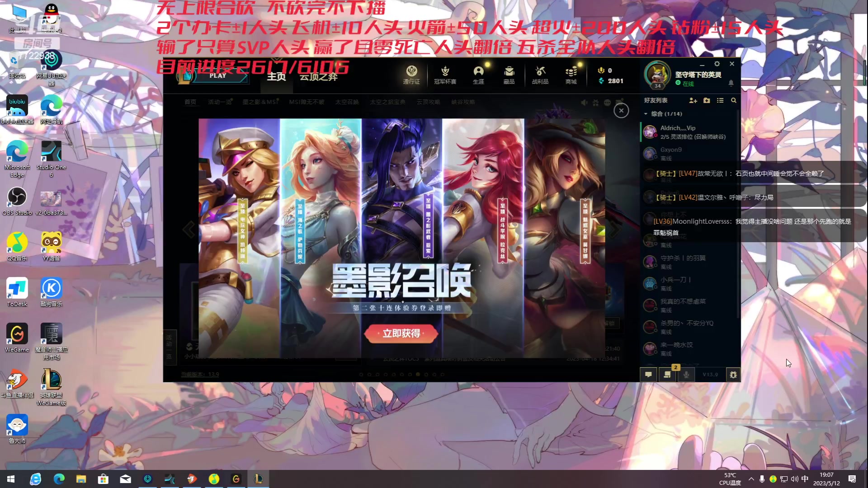Select friend 来一晚水饺
This screenshot has height=488, width=868.
pos(690,349)
